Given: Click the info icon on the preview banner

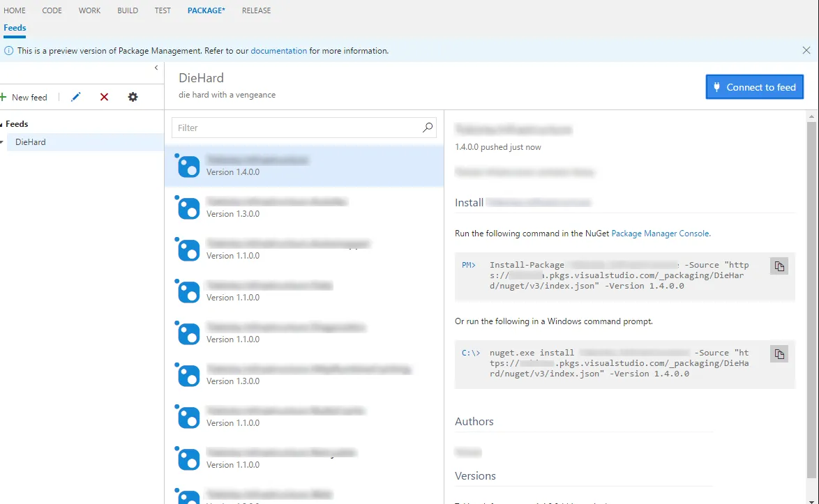Looking at the screenshot, I should coord(8,50).
